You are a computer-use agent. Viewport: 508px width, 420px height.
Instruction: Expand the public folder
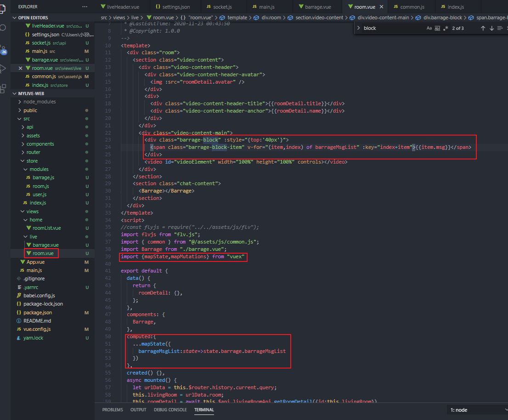(x=30, y=110)
